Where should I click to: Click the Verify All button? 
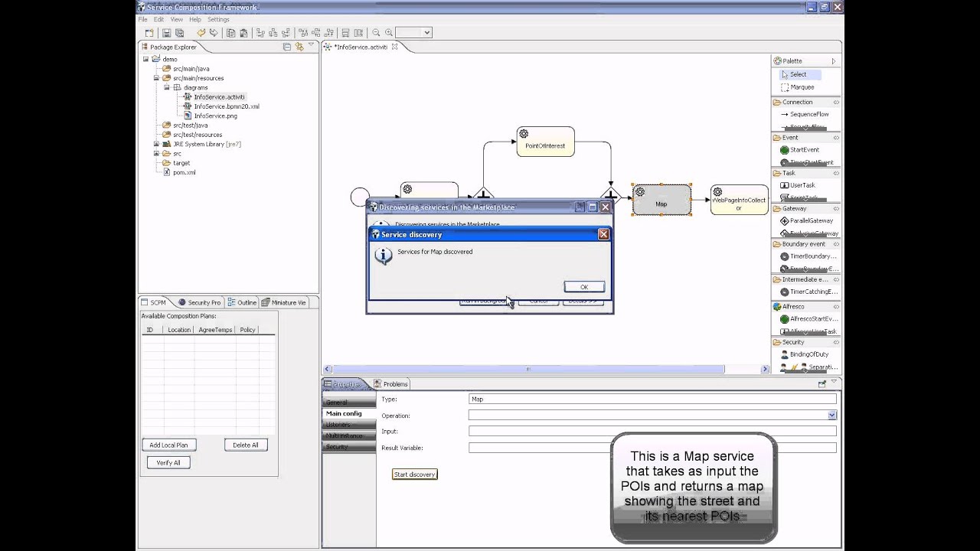pyautogui.click(x=168, y=462)
